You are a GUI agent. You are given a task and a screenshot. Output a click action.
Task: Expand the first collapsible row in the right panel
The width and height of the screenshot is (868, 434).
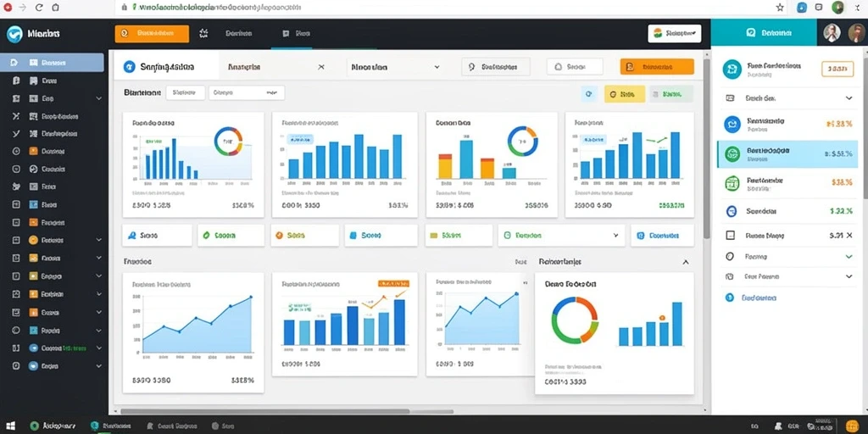click(789, 98)
